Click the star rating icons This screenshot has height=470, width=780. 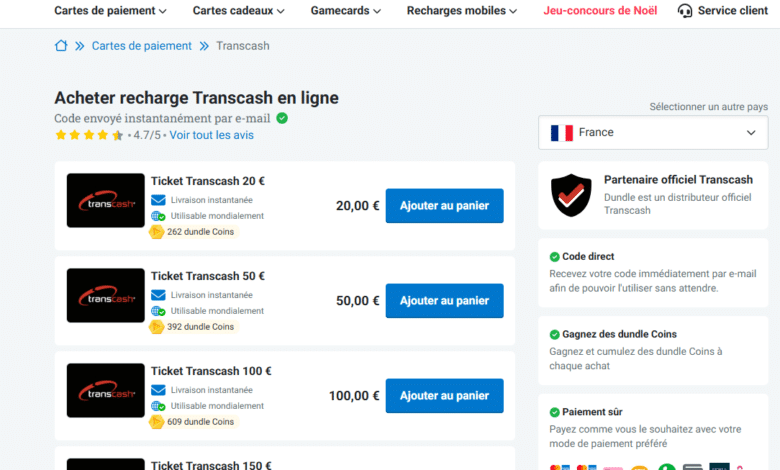coord(89,135)
